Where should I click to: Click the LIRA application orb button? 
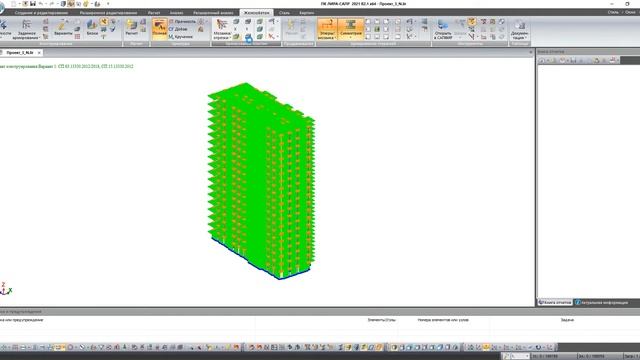click(x=1, y=9)
